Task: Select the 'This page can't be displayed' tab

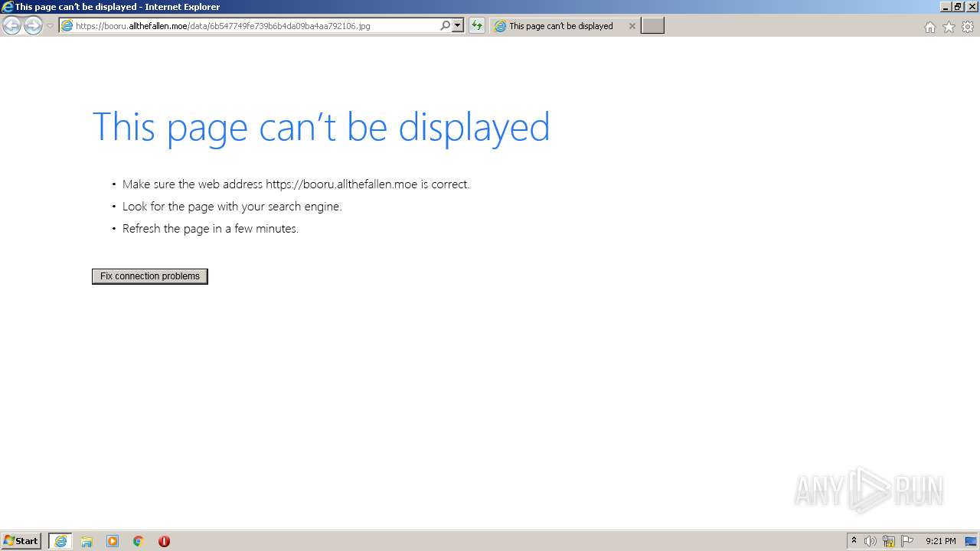Action: 560,26
